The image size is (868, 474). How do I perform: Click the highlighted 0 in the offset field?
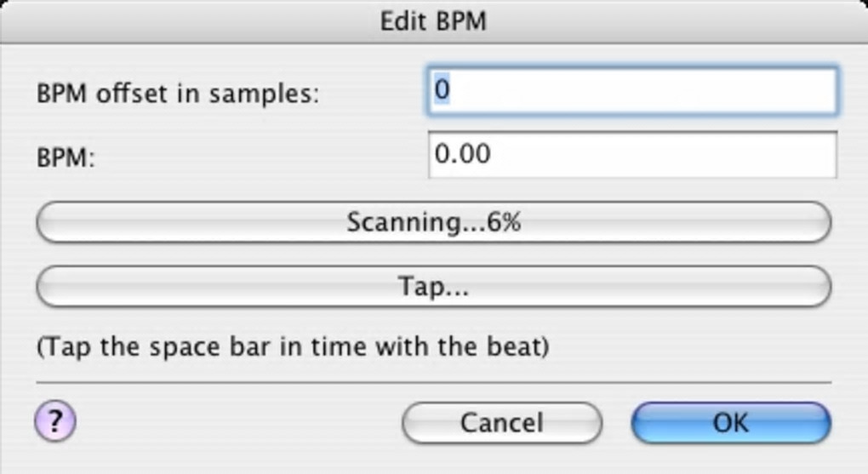point(443,89)
